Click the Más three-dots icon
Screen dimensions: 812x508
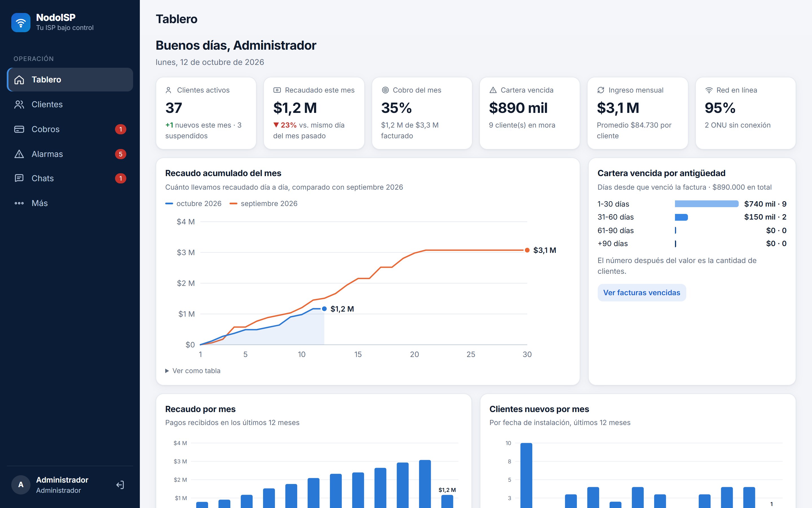click(x=19, y=203)
